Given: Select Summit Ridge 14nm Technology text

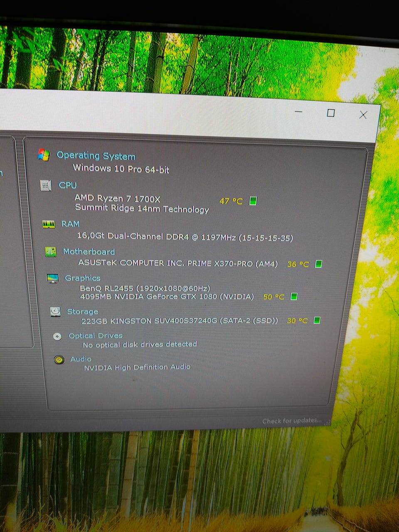Looking at the screenshot, I should pyautogui.click(x=142, y=209).
